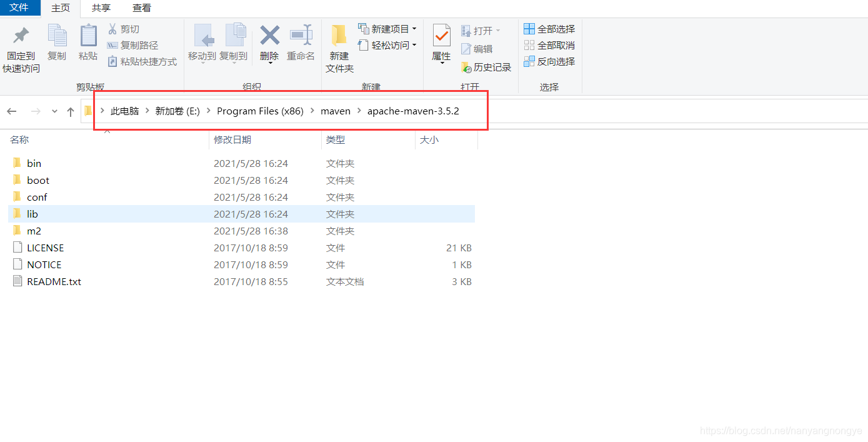Open the Easy access (轻松访问) dropdown
Image resolution: width=868 pixels, height=442 pixels.
point(387,45)
